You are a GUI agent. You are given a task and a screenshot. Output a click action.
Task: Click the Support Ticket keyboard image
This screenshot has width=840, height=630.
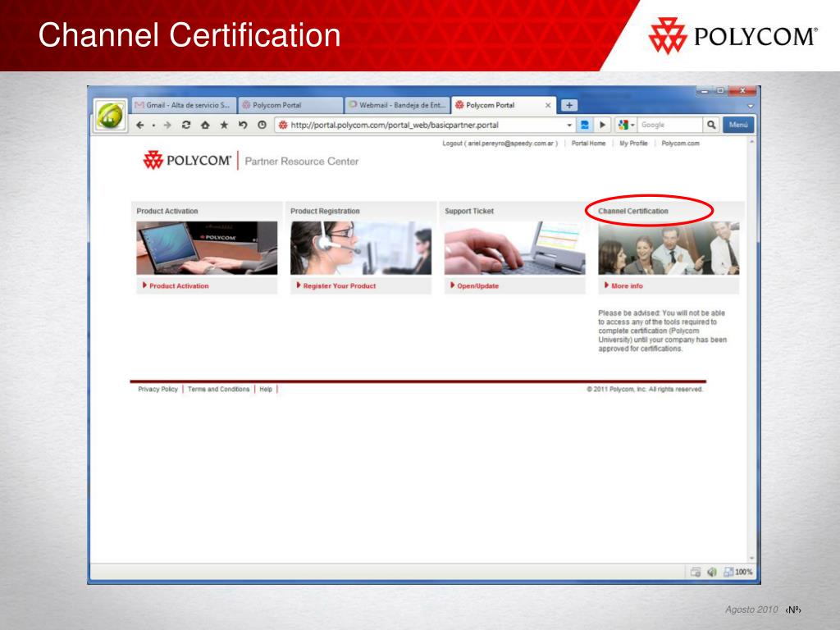515,248
